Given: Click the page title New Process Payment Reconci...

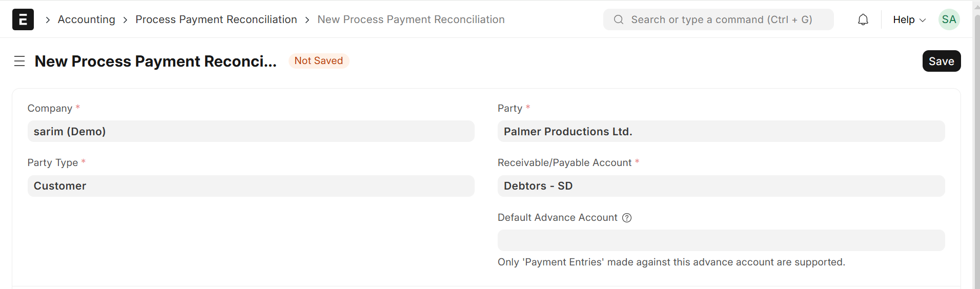Looking at the screenshot, I should coord(155,61).
